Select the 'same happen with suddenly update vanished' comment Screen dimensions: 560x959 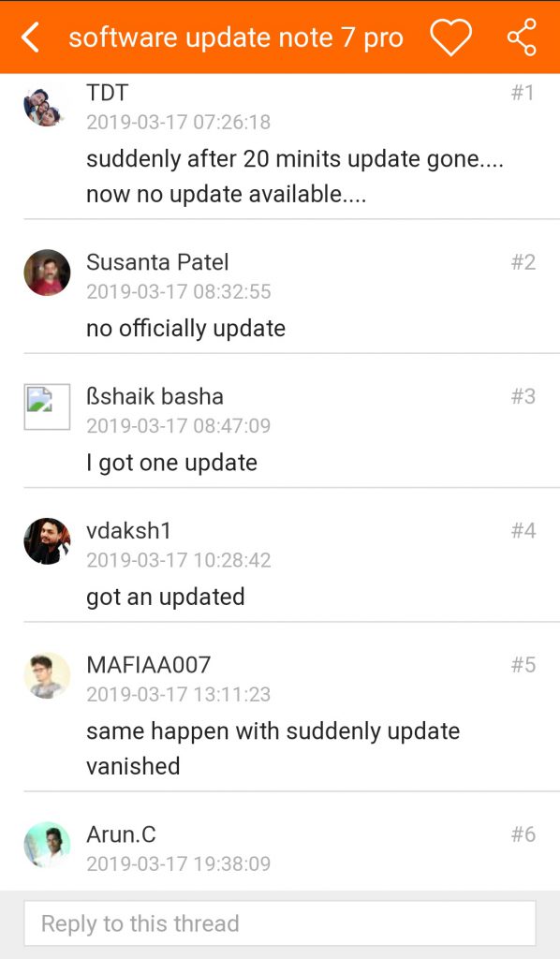pos(273,748)
